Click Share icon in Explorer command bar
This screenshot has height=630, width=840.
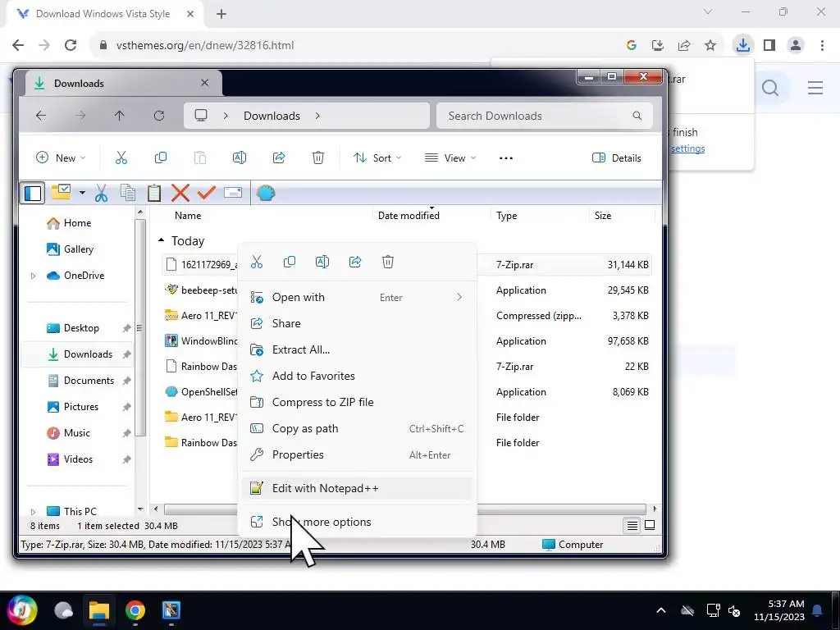[x=279, y=158]
